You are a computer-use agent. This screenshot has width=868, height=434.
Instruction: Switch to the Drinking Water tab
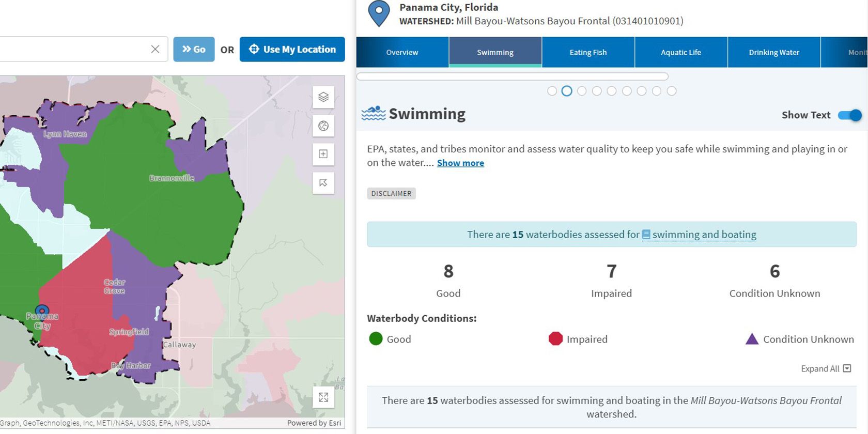click(774, 52)
